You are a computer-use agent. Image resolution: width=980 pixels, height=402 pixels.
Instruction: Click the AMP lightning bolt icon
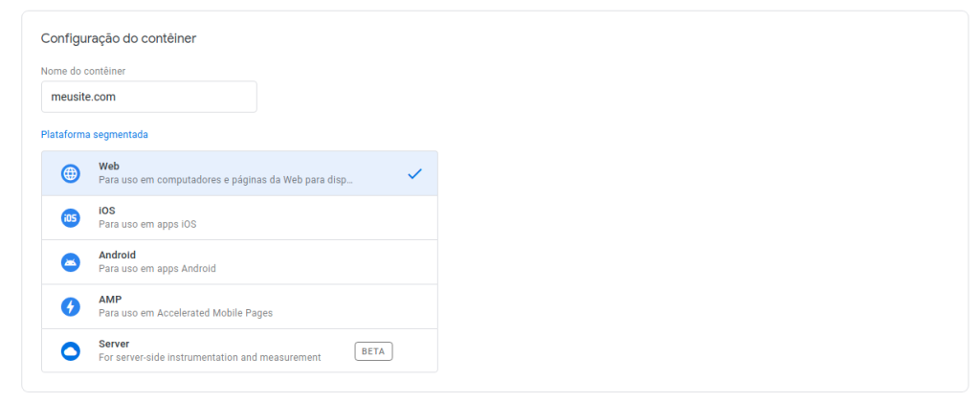(x=71, y=307)
